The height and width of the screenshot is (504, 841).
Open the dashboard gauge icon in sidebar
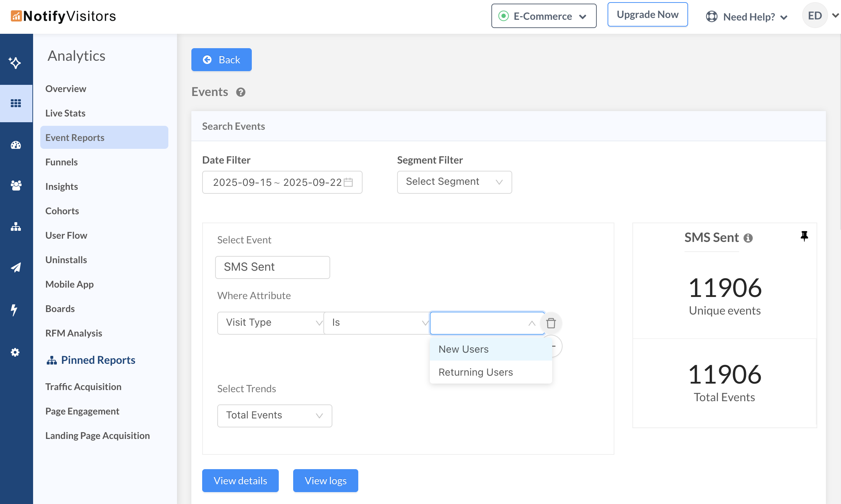pos(16,145)
